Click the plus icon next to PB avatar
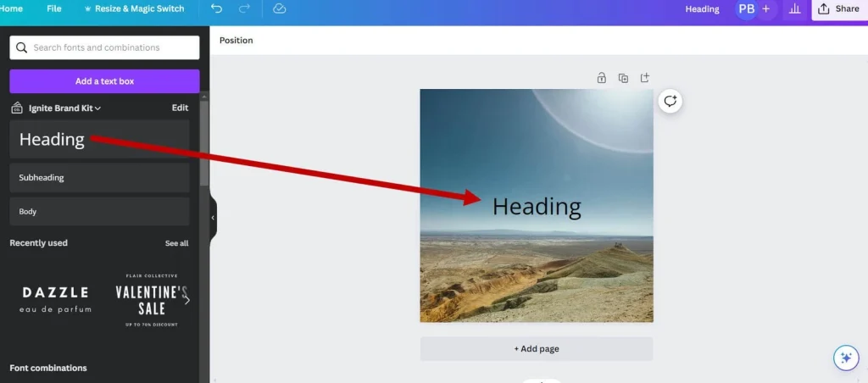Image resolution: width=868 pixels, height=383 pixels. 766,8
